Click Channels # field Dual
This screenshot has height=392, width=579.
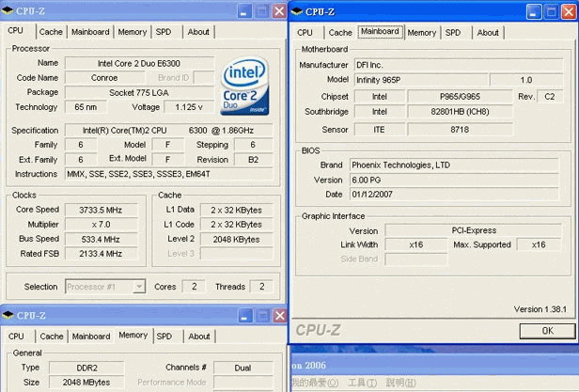243,368
